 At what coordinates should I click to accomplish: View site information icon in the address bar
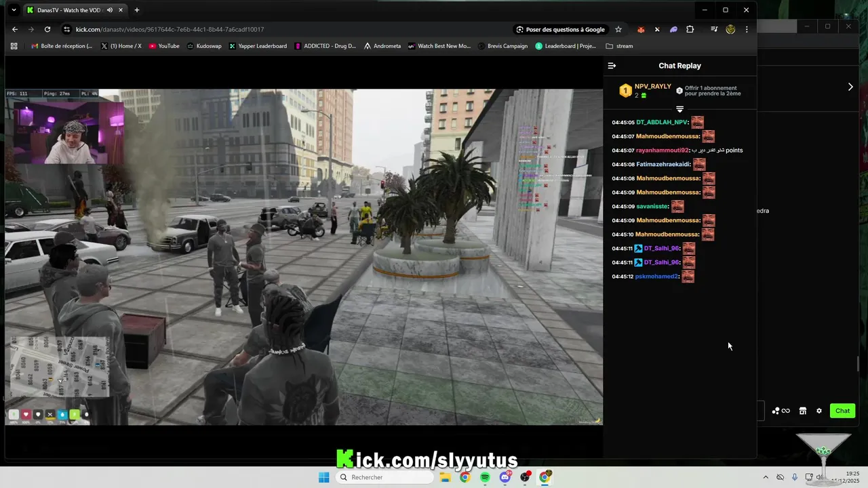66,29
